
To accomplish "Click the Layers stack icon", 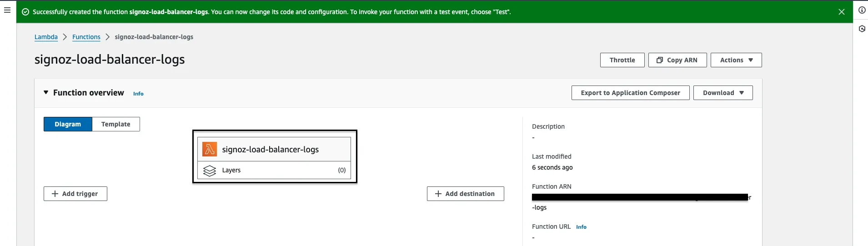I will 210,171.
